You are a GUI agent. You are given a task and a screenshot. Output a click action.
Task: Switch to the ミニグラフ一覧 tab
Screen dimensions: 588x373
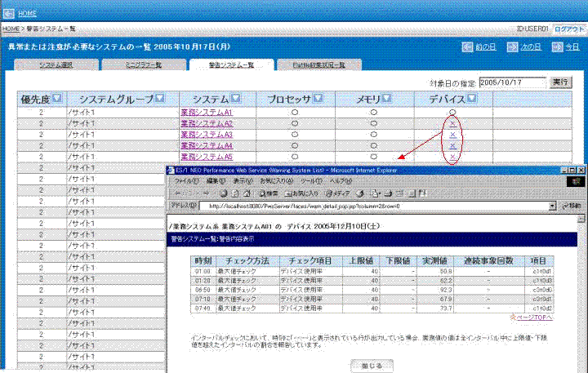pyautogui.click(x=144, y=64)
